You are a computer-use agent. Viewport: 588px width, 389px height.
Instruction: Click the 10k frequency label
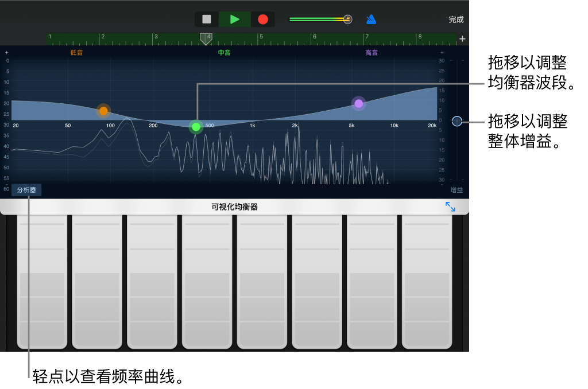tap(394, 126)
